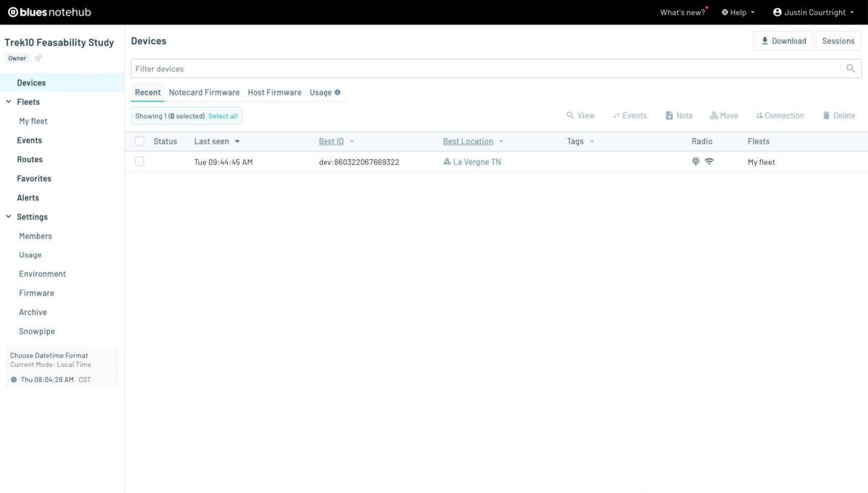Open Justin Courtright account menu
The height and width of the screenshot is (493, 868).
(814, 12)
